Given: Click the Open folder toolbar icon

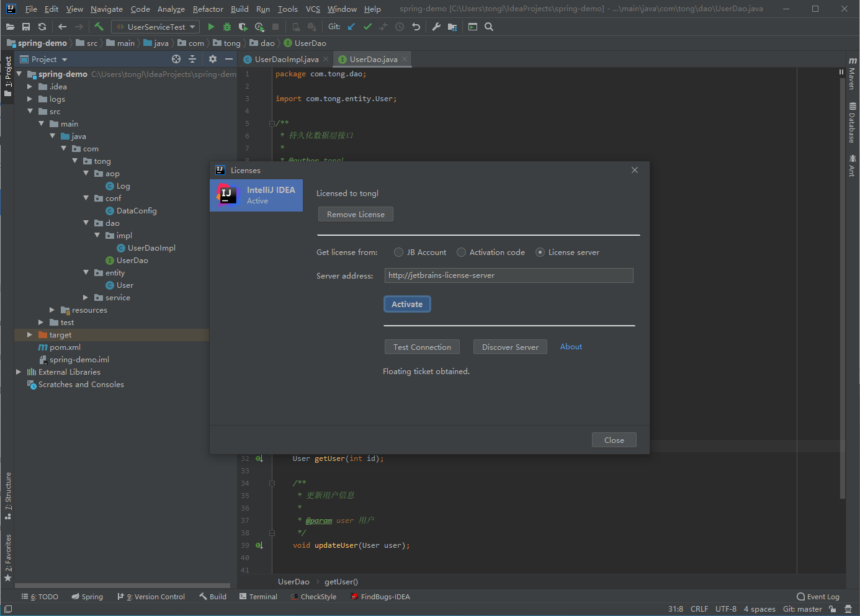Looking at the screenshot, I should (x=10, y=27).
